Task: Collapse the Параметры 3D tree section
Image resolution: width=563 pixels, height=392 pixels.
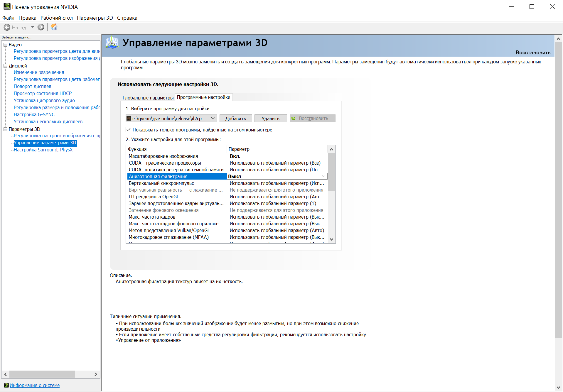Action: (x=5, y=129)
